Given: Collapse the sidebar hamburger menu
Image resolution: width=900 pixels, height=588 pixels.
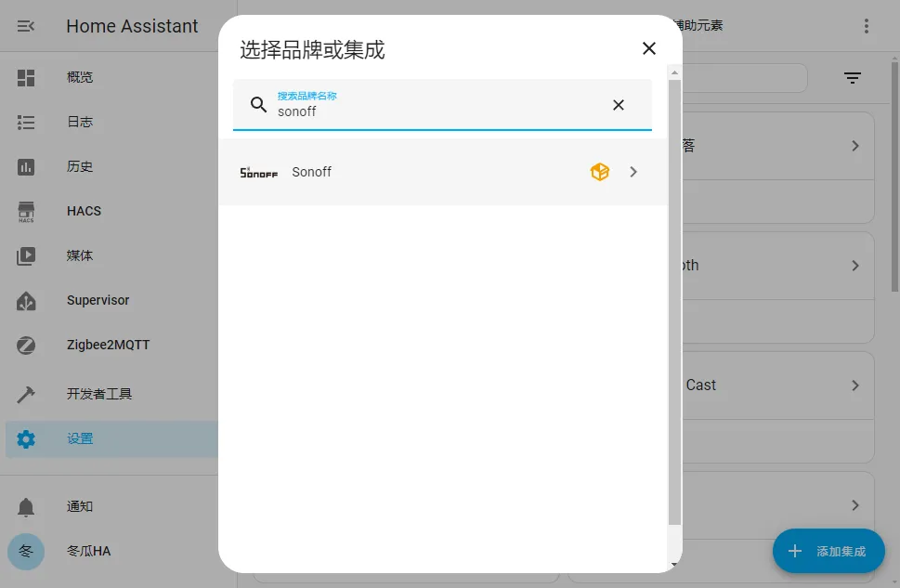Looking at the screenshot, I should (26, 26).
